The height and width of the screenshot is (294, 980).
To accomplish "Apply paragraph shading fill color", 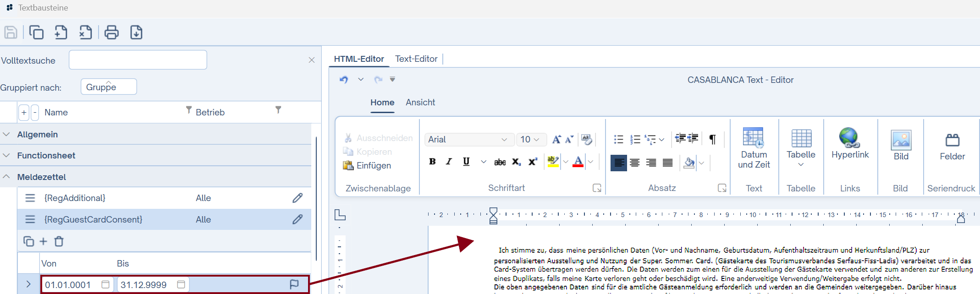I will pyautogui.click(x=689, y=163).
